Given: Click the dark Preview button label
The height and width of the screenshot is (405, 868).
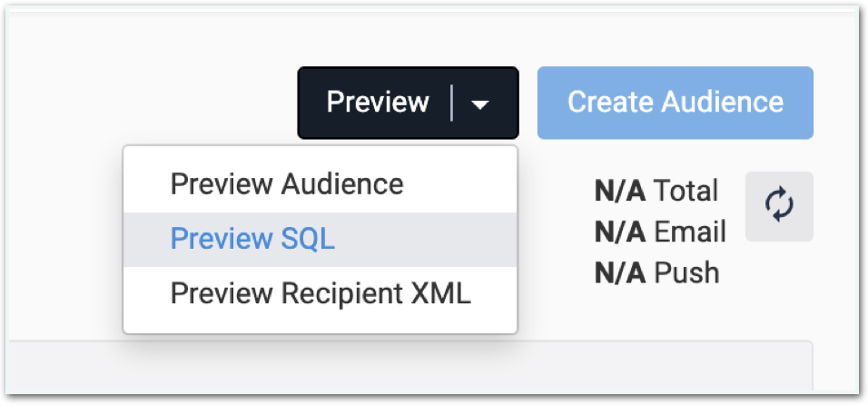Looking at the screenshot, I should coord(378,103).
